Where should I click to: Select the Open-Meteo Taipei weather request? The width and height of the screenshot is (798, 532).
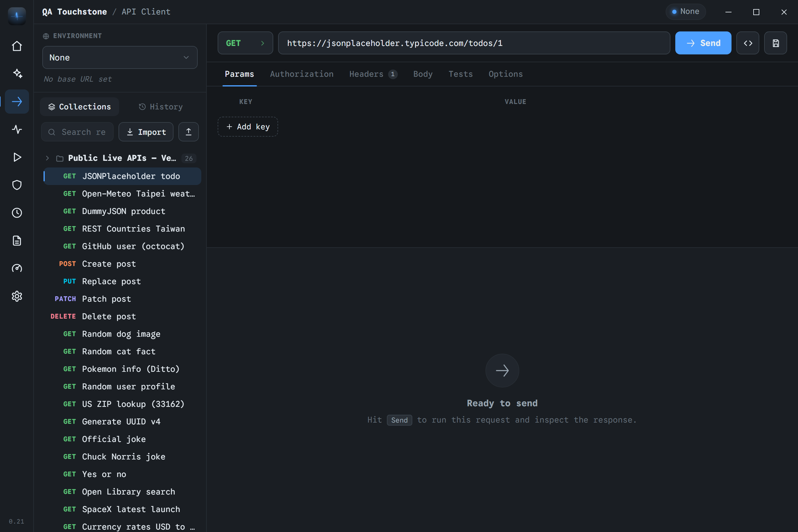point(122,194)
